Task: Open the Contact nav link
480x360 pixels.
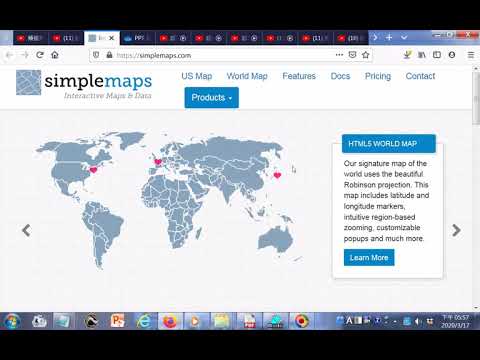Action: point(420,76)
